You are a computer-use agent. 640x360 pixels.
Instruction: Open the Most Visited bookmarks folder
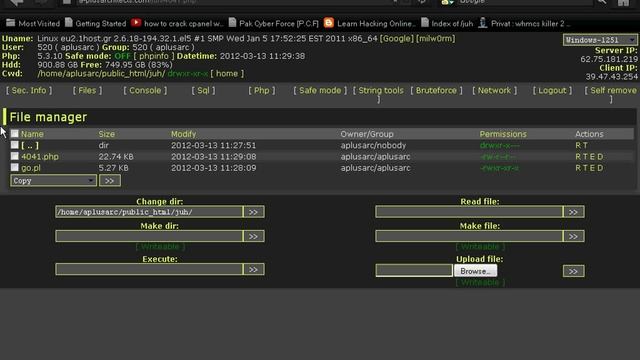(33, 23)
